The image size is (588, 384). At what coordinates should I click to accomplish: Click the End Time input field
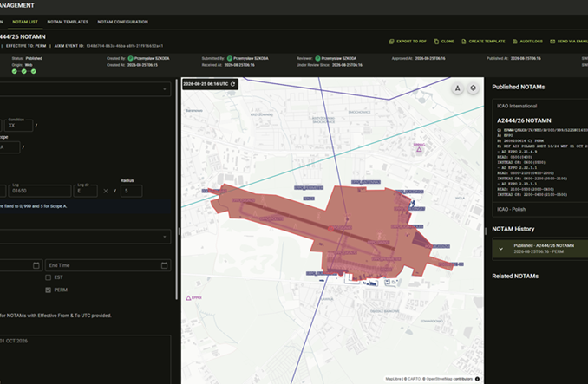(108, 265)
